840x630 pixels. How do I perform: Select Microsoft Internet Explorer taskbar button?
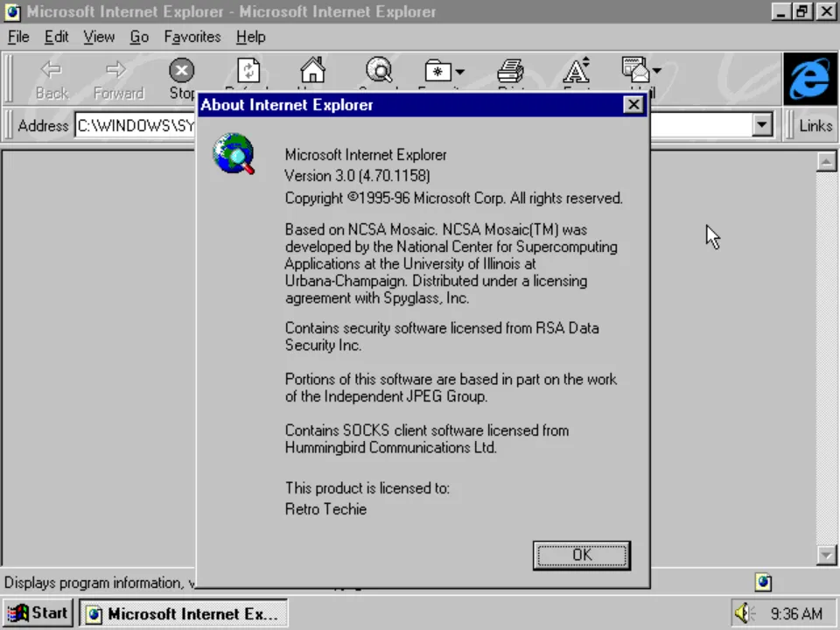click(x=184, y=613)
